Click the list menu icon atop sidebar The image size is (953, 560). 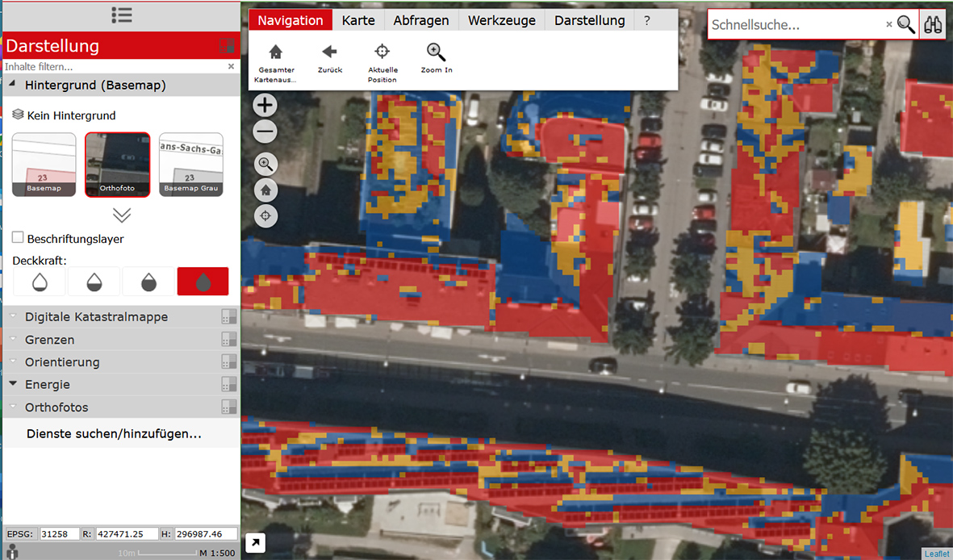tap(121, 15)
